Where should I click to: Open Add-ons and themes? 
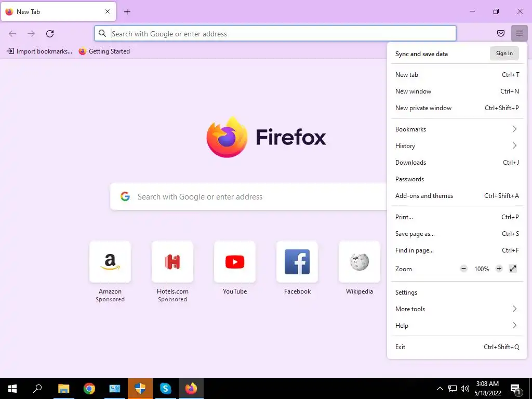(x=457, y=196)
